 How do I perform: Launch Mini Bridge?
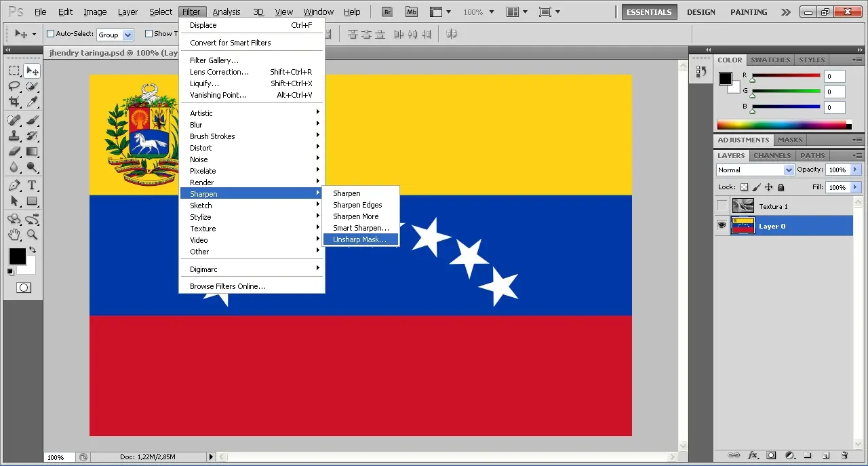click(x=411, y=12)
